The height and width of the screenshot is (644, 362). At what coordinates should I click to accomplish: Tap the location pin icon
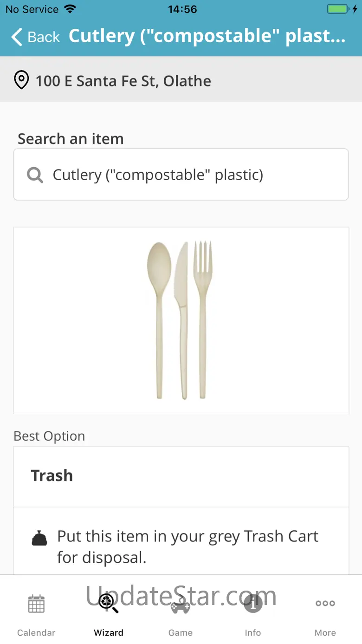coord(21,80)
